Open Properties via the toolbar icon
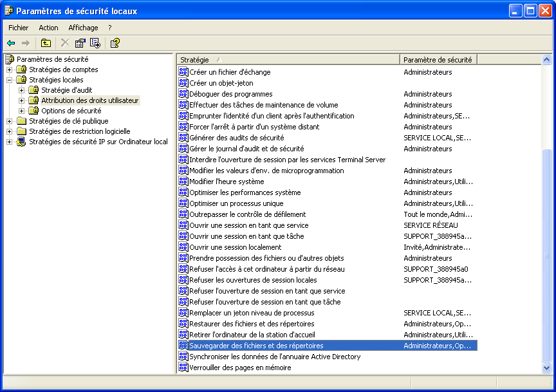 pos(80,43)
